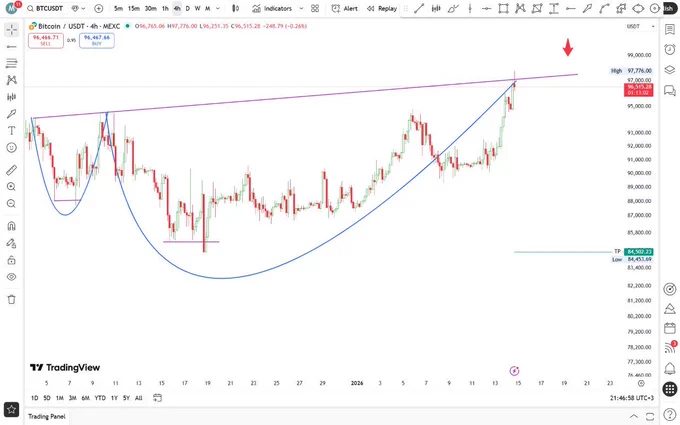Expand the timeframe interval dropdown chevron
The width and height of the screenshot is (680, 425).
(218, 8)
